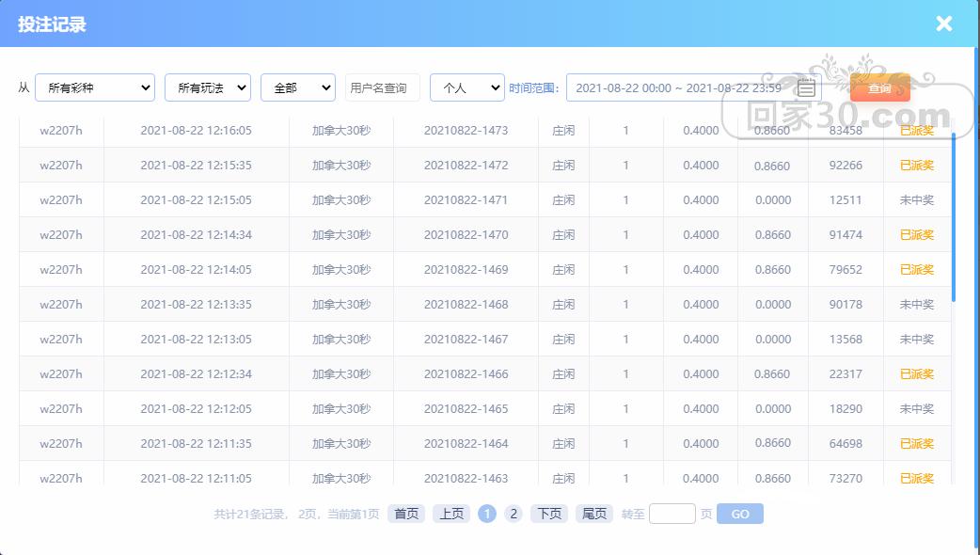Click 已派奖 status on row 20210822-1466
Viewport: 980px width, 555px height.
point(916,374)
